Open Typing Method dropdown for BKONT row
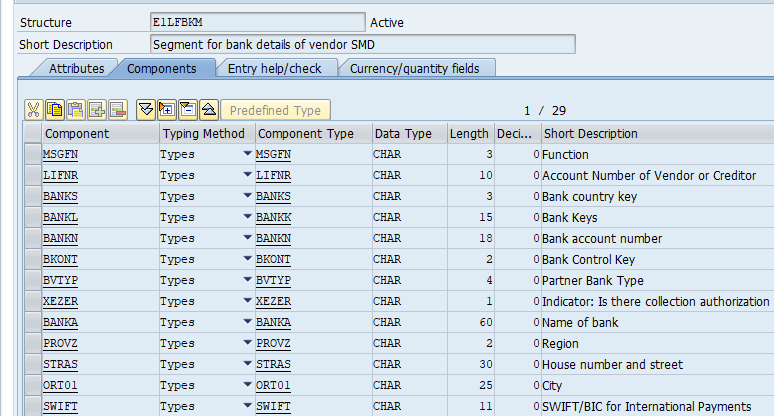The width and height of the screenshot is (774, 416). [247, 260]
